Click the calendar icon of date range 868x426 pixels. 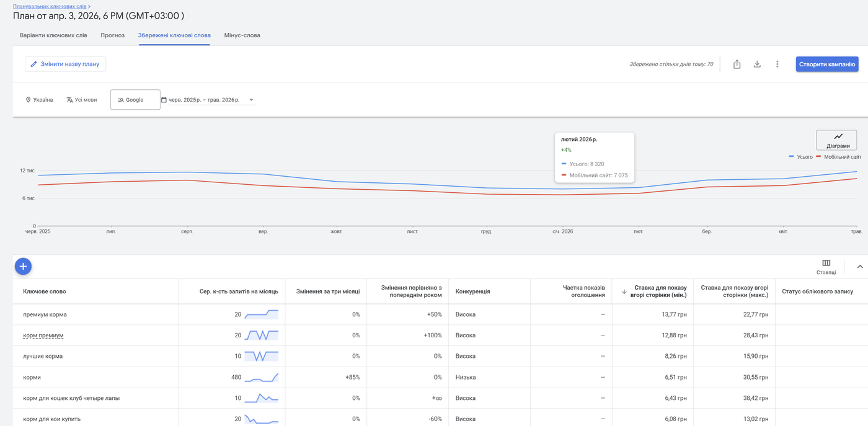(x=164, y=100)
